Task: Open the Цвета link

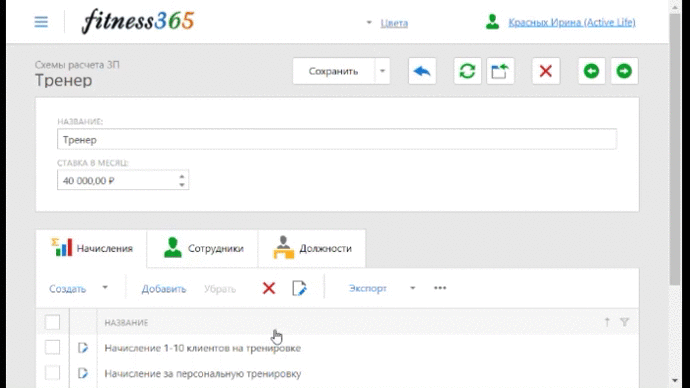Action: [394, 23]
